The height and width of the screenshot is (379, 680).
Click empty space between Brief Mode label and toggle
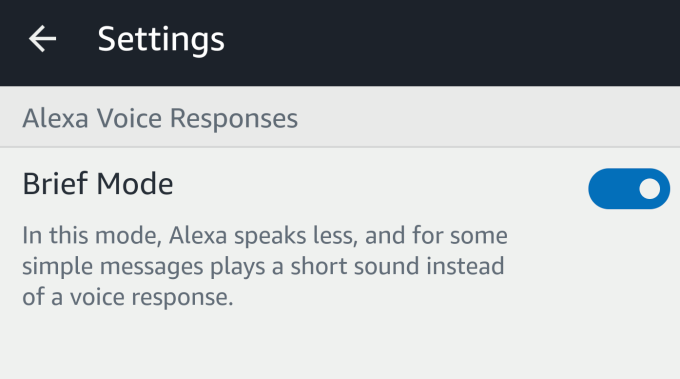click(x=377, y=184)
